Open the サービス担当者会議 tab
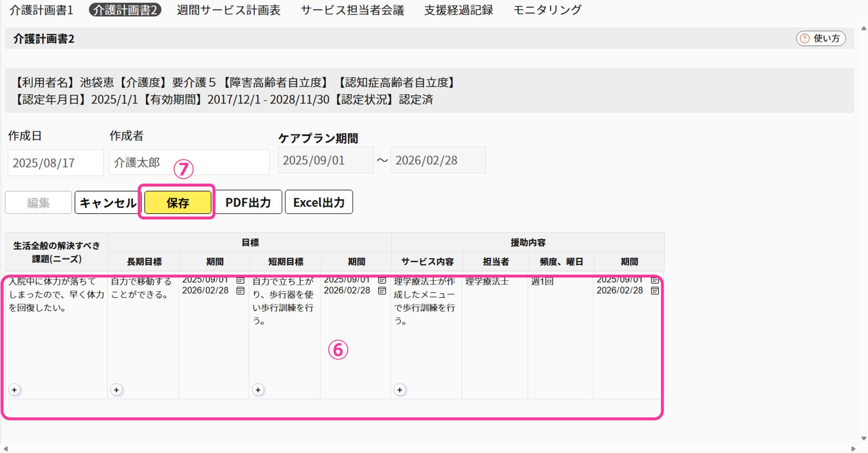The image size is (868, 453). tap(352, 10)
